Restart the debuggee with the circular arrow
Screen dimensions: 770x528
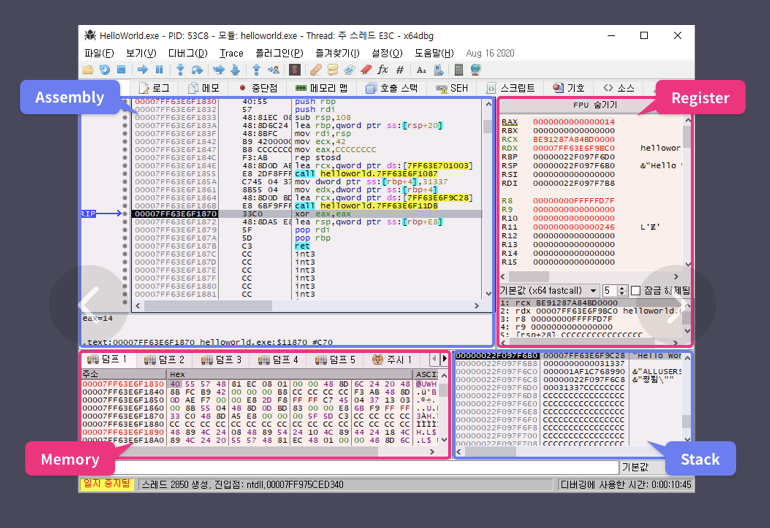pyautogui.click(x=104, y=70)
